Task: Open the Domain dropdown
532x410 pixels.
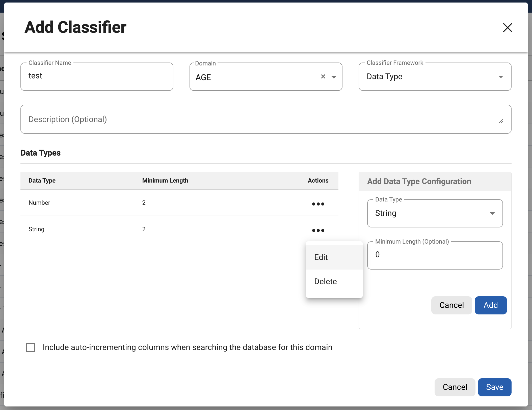Action: 334,77
